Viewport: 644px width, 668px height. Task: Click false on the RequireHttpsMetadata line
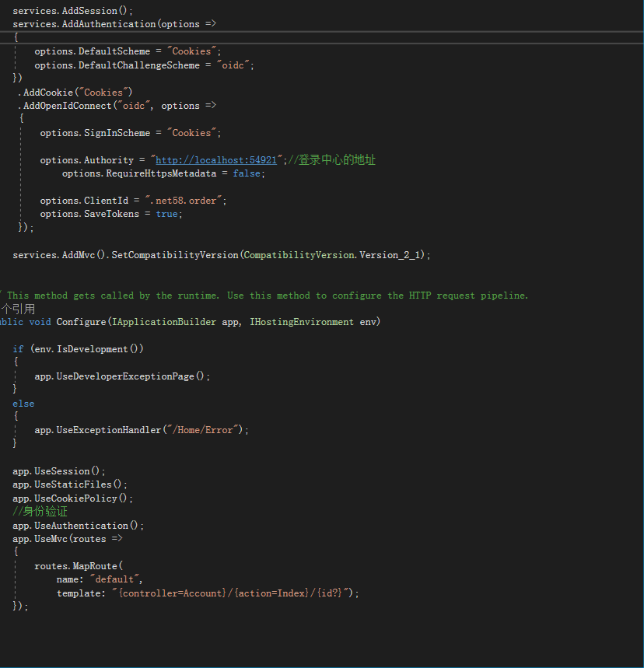tap(249, 173)
